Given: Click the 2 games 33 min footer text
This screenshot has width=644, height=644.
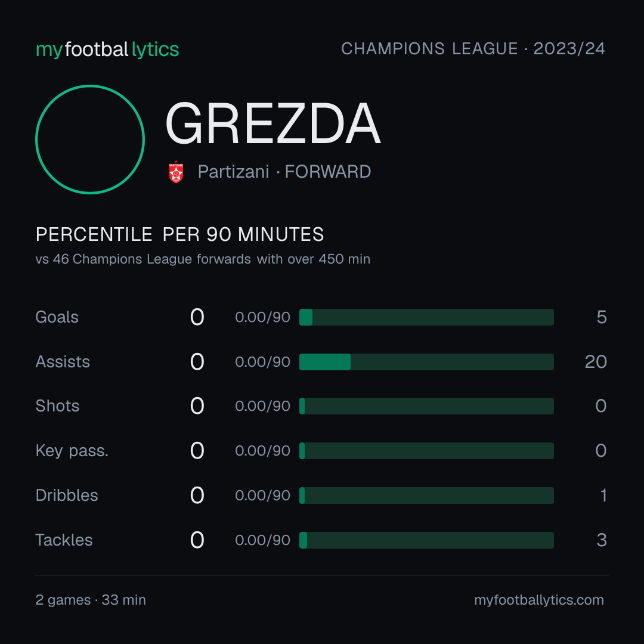Looking at the screenshot, I should [x=91, y=600].
